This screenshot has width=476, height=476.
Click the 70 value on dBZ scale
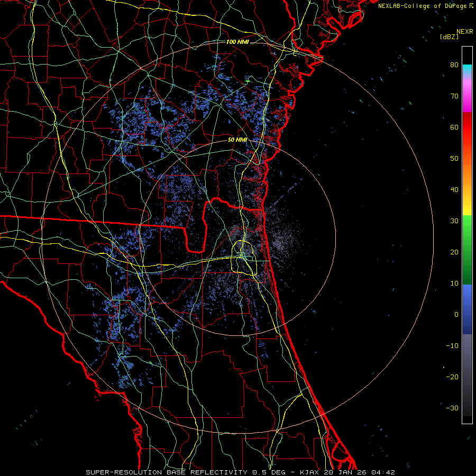[x=454, y=96]
